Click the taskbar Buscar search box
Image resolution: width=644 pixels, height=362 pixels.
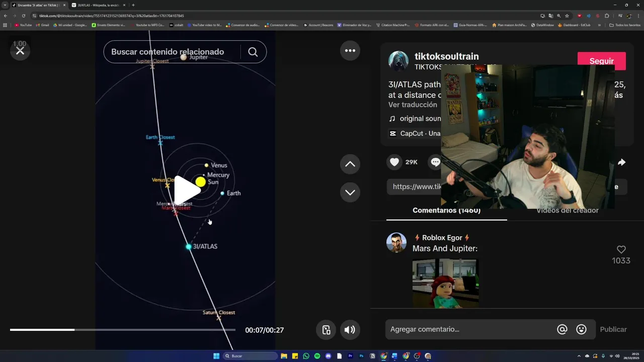pos(250,356)
